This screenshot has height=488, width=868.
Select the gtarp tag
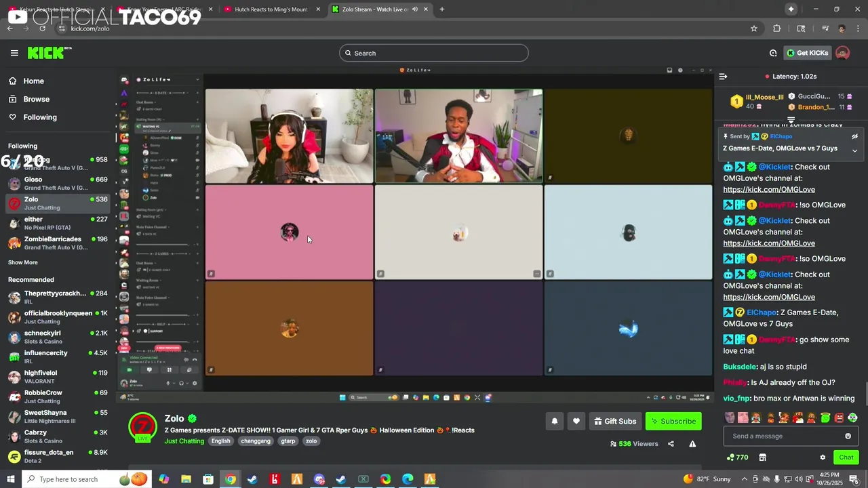coord(288,441)
